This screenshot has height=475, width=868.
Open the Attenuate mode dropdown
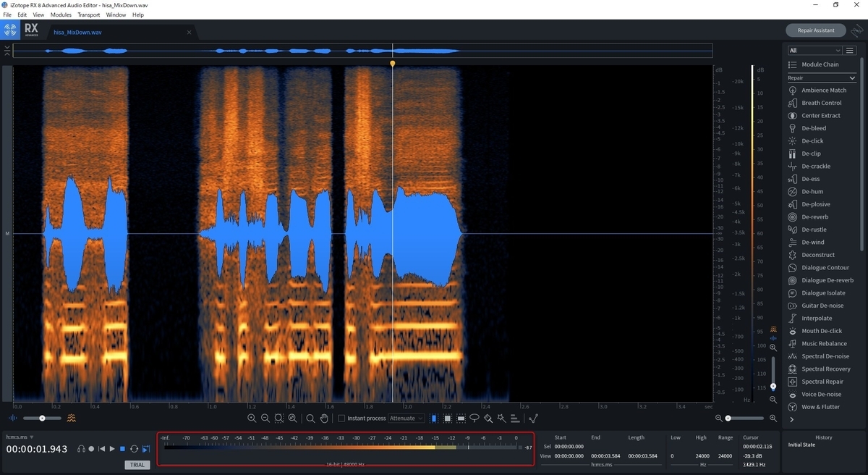click(x=407, y=418)
